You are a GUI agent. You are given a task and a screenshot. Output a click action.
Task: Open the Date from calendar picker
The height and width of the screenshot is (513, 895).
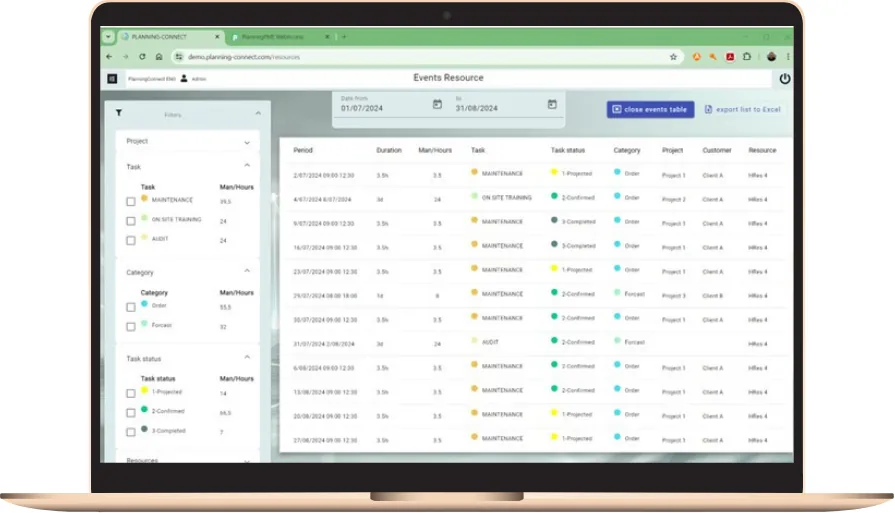tap(437, 104)
